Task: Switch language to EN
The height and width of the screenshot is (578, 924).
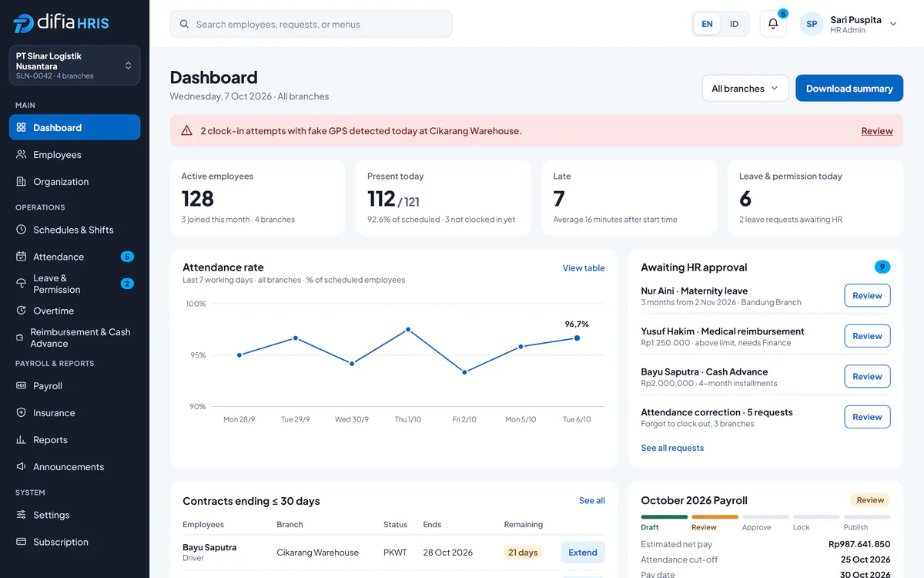Action: click(x=707, y=24)
